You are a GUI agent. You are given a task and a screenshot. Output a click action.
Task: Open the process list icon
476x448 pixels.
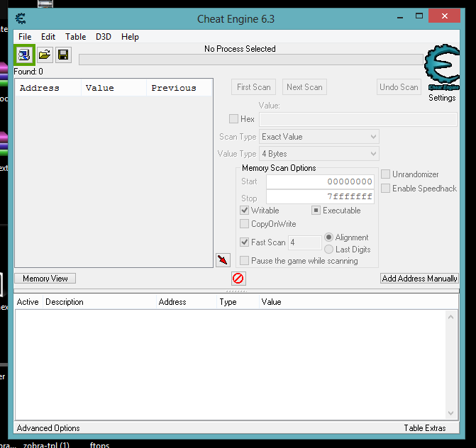coord(24,55)
